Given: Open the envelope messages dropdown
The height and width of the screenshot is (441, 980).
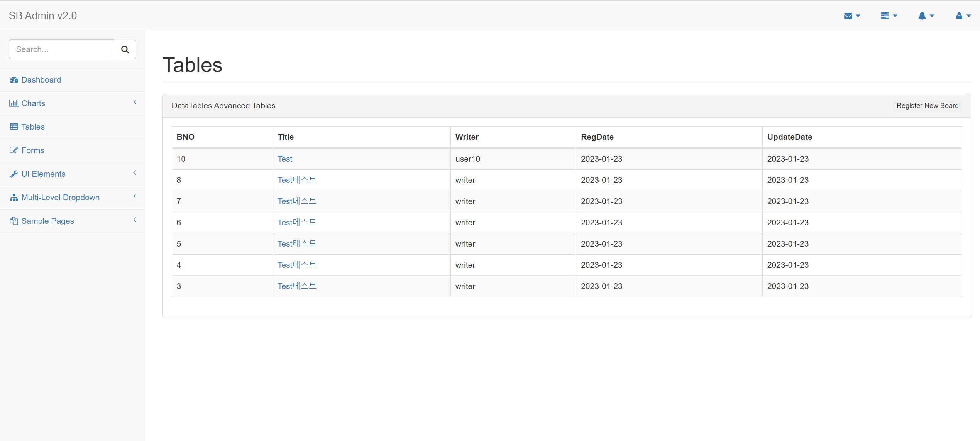Looking at the screenshot, I should coord(852,16).
